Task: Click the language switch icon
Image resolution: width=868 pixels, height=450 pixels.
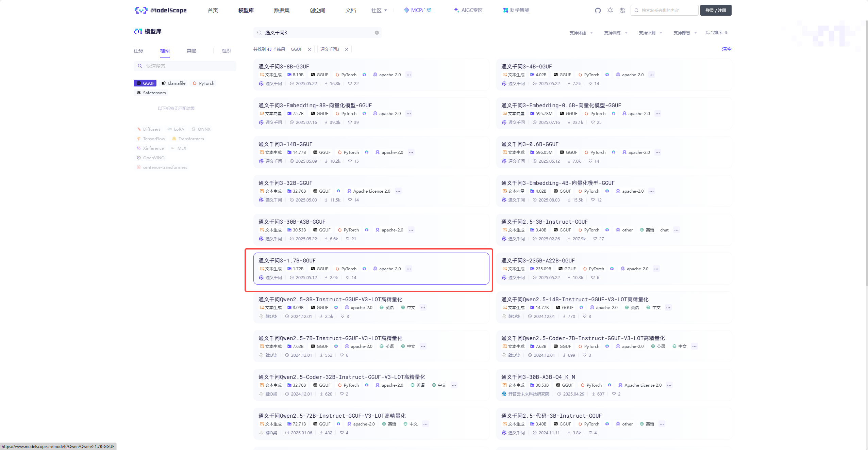Action: click(622, 11)
